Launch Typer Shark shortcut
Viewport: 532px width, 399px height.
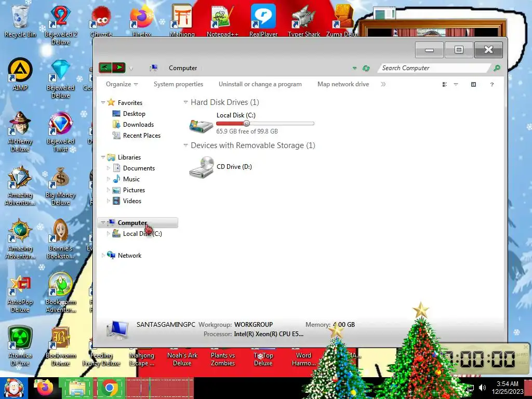(303, 20)
